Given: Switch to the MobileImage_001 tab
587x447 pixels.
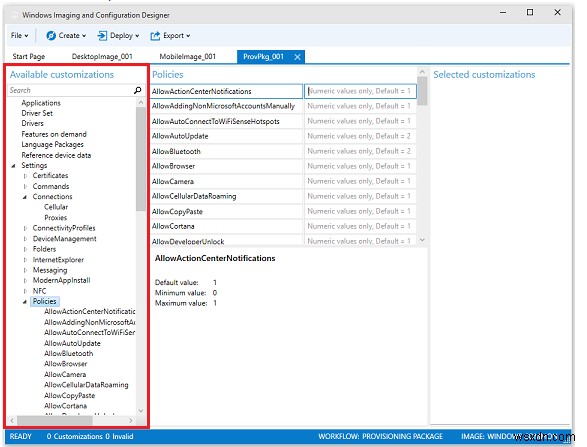Looking at the screenshot, I should click(188, 57).
